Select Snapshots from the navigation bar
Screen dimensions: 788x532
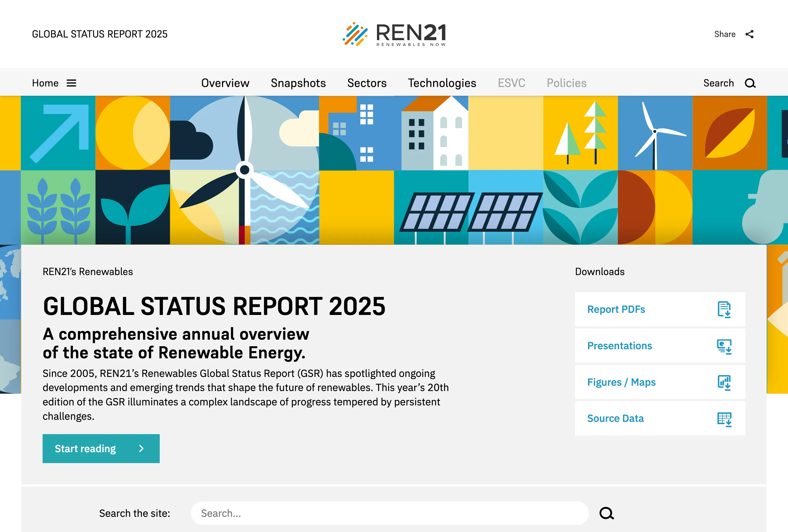click(x=298, y=83)
